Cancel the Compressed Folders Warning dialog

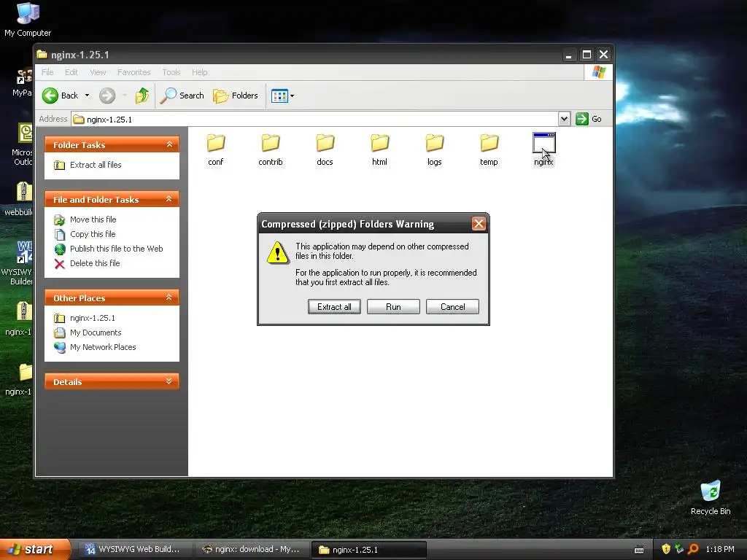point(452,307)
